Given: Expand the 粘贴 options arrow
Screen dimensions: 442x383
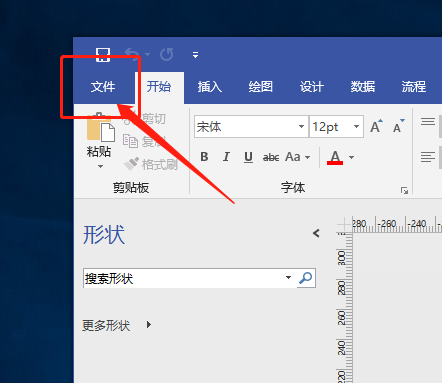Looking at the screenshot, I should tap(100, 166).
